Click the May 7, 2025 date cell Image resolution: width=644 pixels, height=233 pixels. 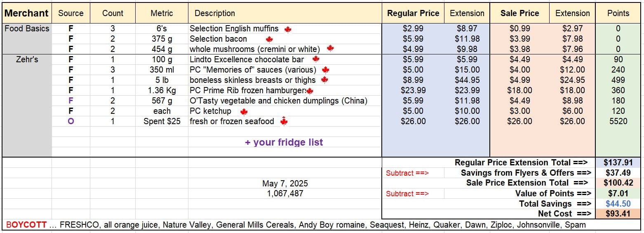[x=285, y=184]
